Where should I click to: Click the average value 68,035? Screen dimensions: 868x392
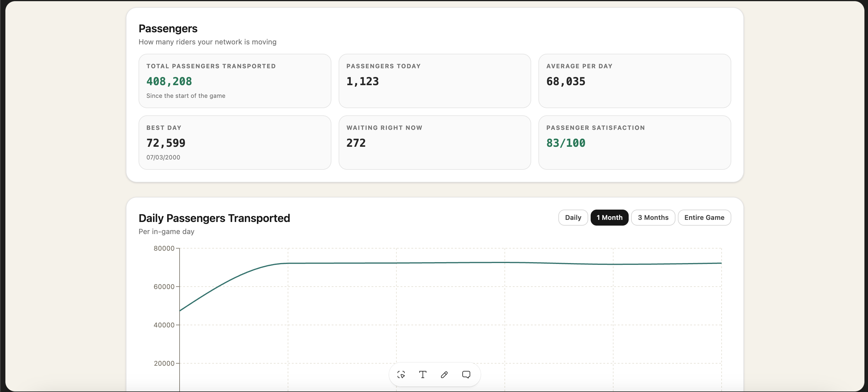coord(566,81)
